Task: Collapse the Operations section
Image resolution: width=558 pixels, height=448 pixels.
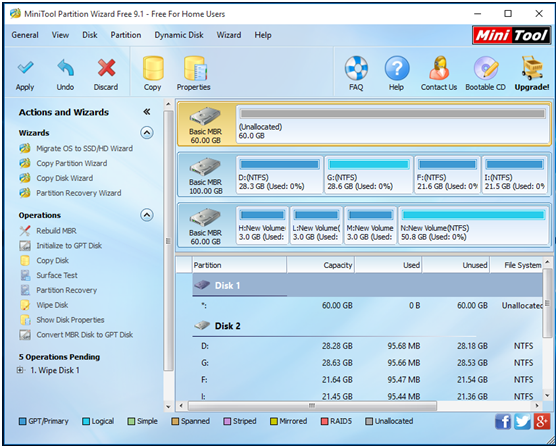Action: (x=147, y=215)
